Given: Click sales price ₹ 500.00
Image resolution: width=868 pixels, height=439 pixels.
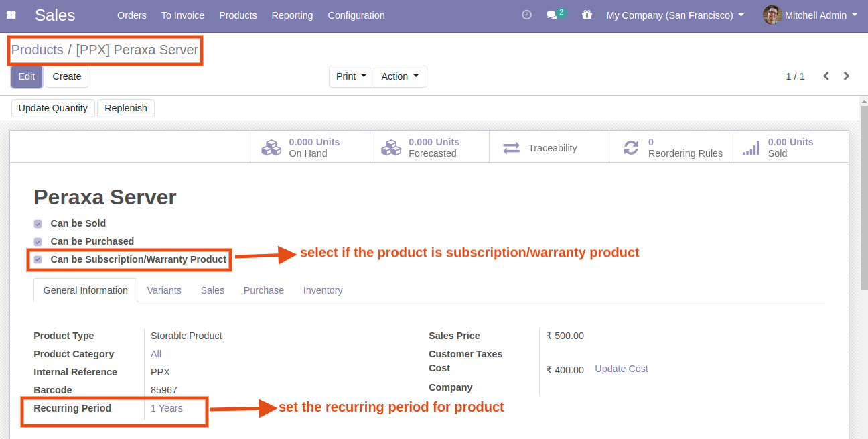Looking at the screenshot, I should point(565,336).
